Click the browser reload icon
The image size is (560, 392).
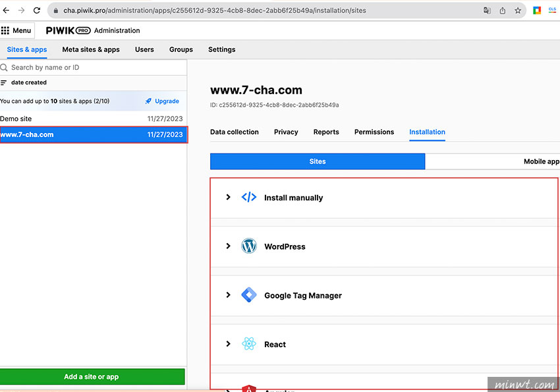pyautogui.click(x=36, y=11)
